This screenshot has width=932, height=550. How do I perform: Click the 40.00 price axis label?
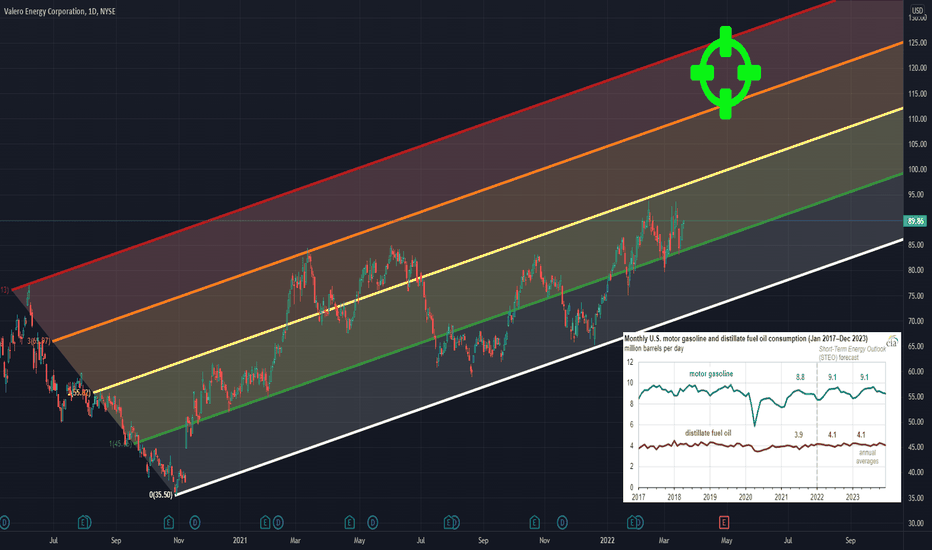coord(918,472)
